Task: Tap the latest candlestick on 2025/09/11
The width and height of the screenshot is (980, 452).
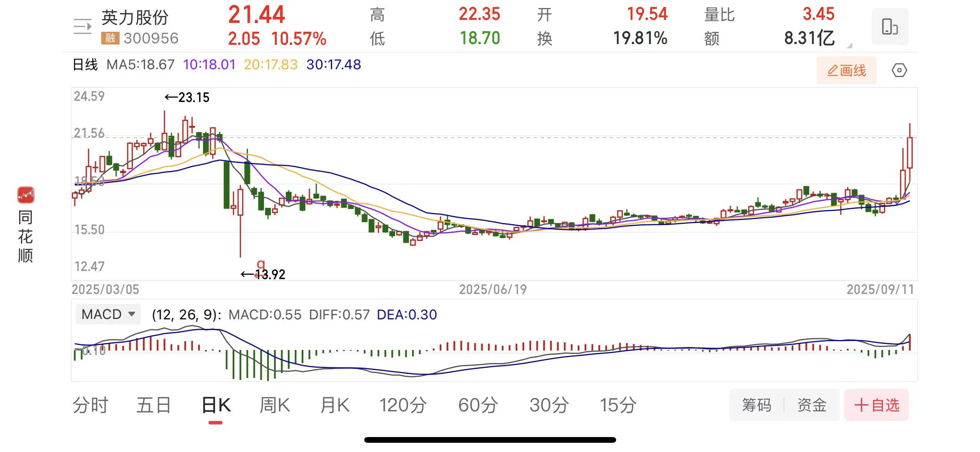Action: 909,153
